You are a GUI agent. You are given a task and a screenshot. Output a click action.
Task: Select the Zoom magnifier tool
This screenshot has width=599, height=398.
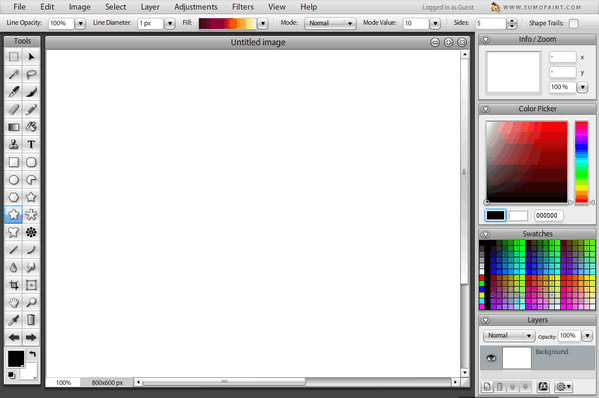pyautogui.click(x=31, y=303)
